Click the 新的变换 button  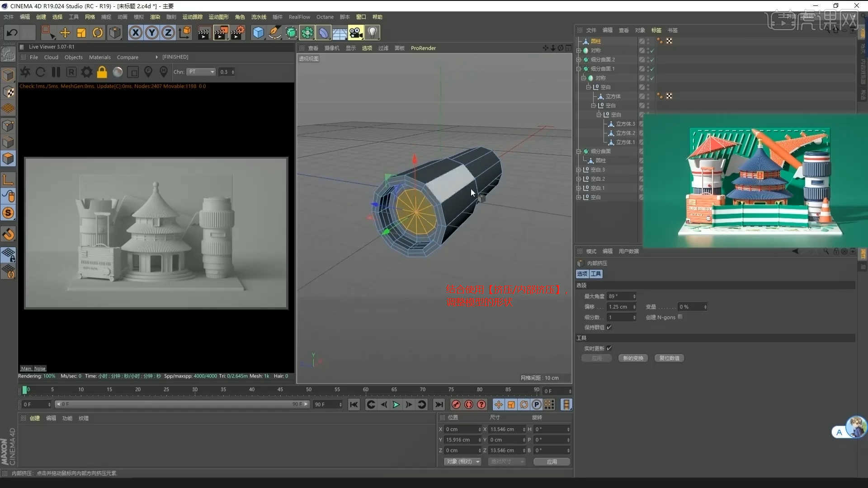point(633,358)
